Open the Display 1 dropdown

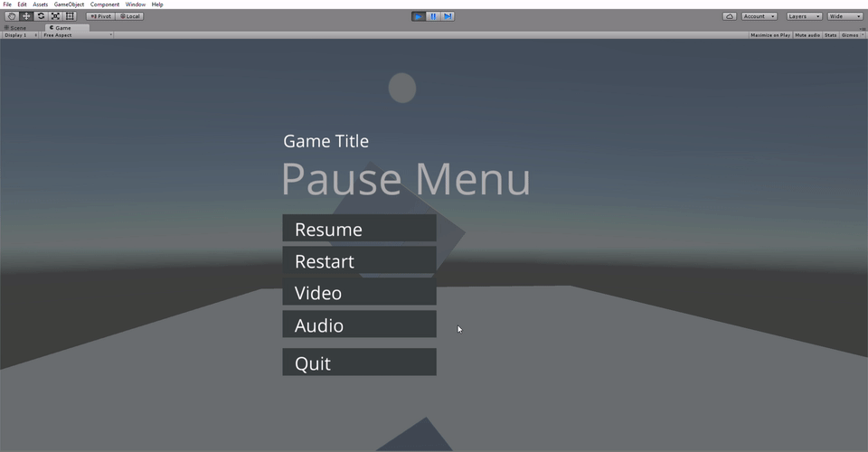pos(21,35)
